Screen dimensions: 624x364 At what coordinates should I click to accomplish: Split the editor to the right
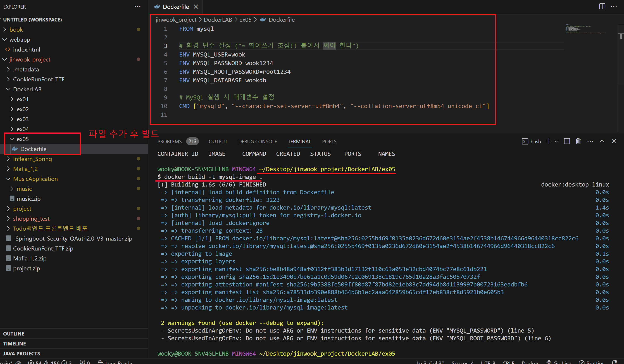pos(602,7)
